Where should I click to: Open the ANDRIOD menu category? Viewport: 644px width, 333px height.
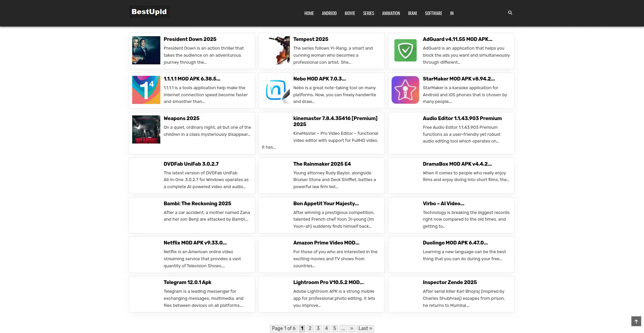click(x=329, y=13)
